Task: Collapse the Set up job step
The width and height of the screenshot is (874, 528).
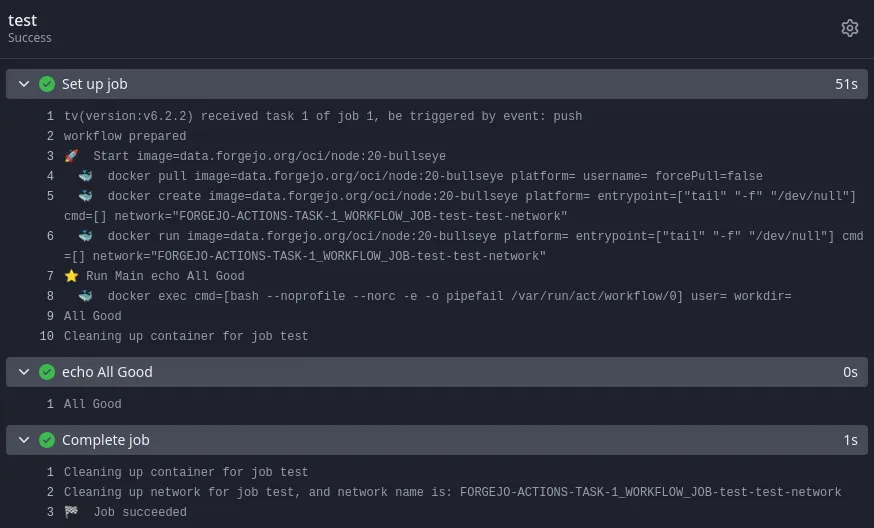Action: pos(24,84)
